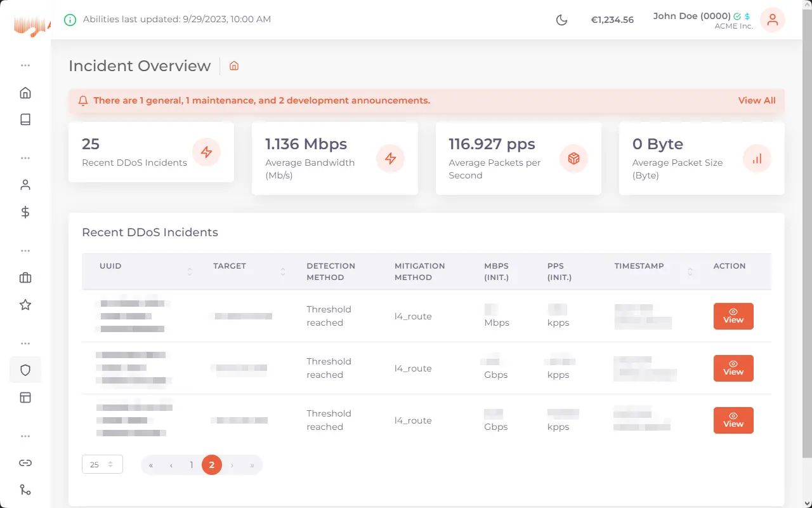Open View All announcements

(x=757, y=100)
